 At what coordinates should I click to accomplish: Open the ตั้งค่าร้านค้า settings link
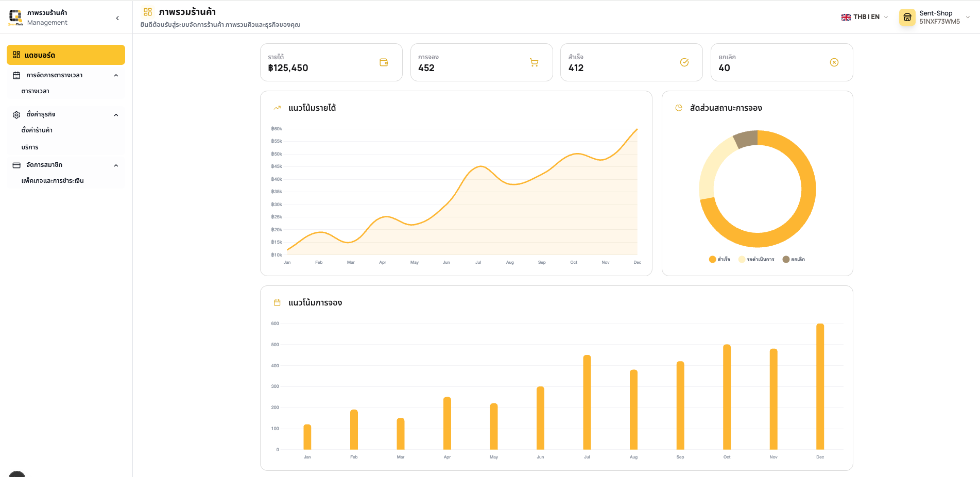click(x=37, y=130)
